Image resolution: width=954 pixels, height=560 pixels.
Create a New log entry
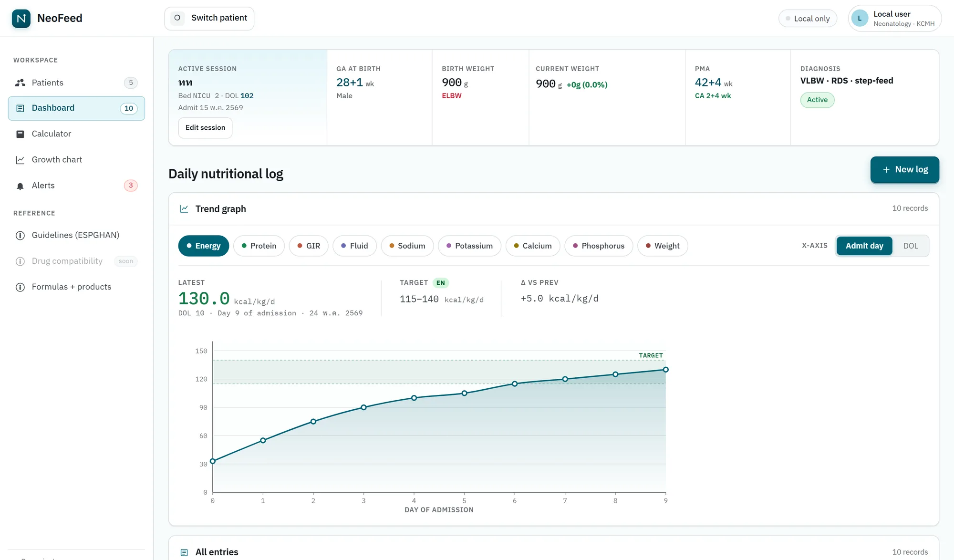pyautogui.click(x=904, y=170)
